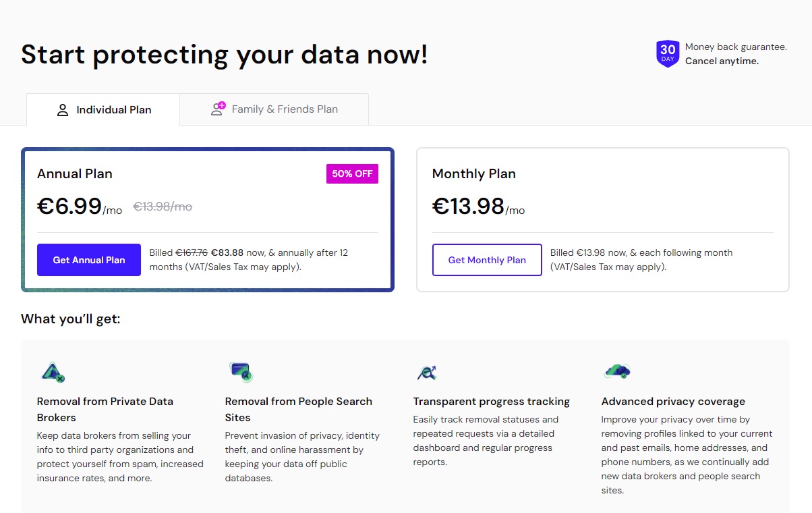Viewport: 812px width, 513px height.
Task: Click the People Search Sites card icon
Action: [x=241, y=371]
